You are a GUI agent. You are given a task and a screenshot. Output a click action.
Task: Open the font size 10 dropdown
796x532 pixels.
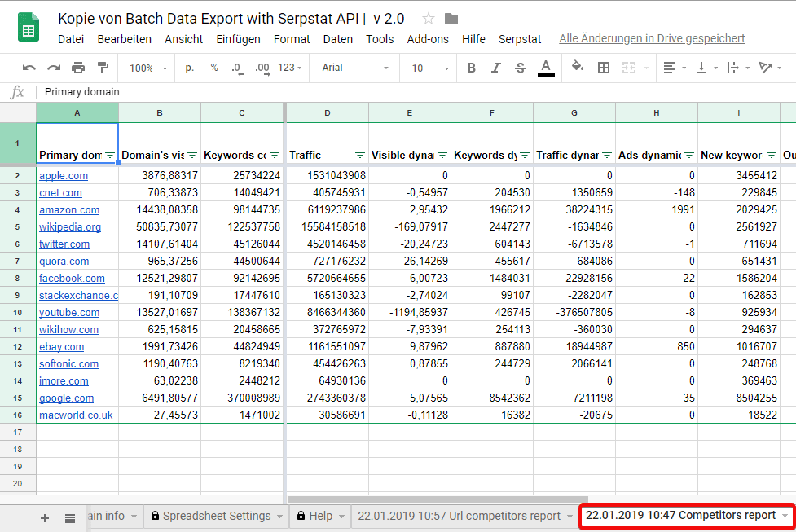pyautogui.click(x=430, y=68)
